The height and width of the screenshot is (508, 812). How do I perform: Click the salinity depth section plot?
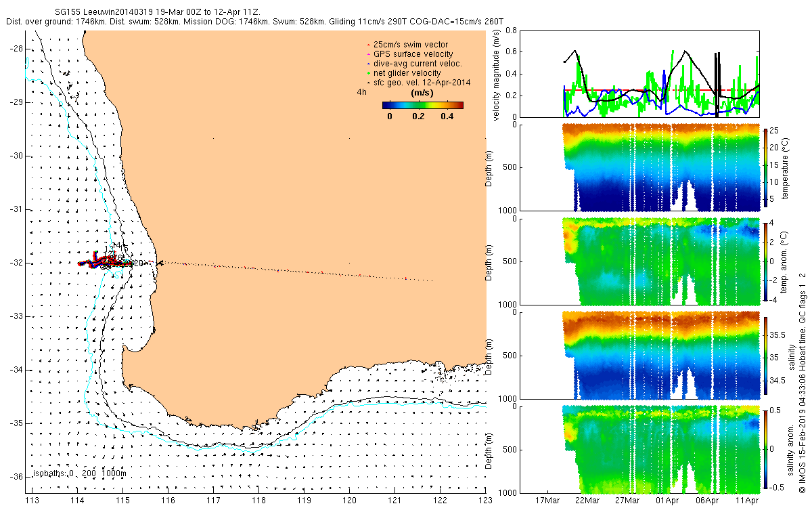661,355
